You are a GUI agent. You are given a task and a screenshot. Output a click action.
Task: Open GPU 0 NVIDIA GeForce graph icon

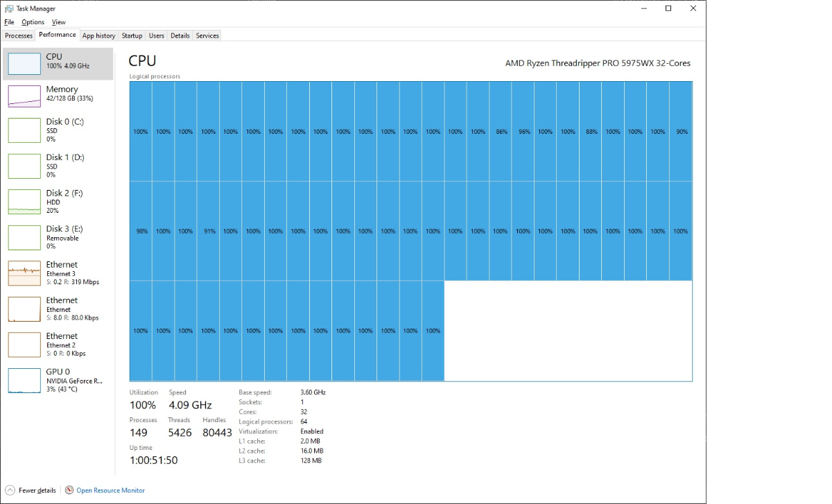click(24, 381)
